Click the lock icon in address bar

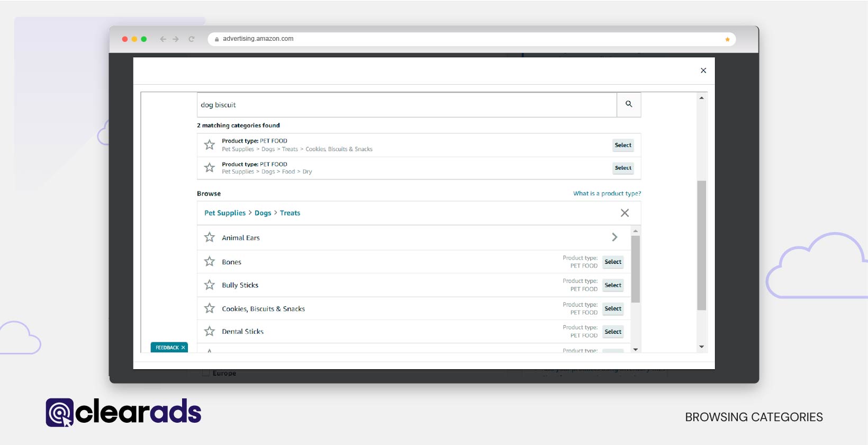tap(216, 39)
